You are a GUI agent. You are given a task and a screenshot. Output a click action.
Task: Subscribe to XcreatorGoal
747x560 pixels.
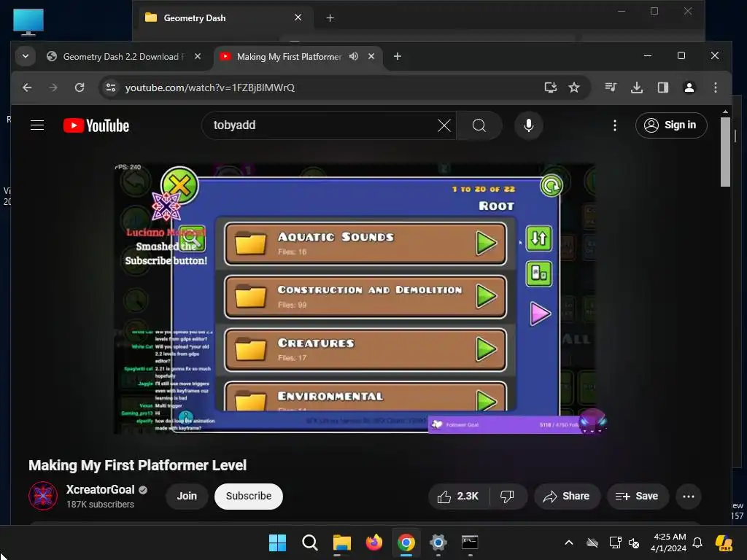(248, 496)
